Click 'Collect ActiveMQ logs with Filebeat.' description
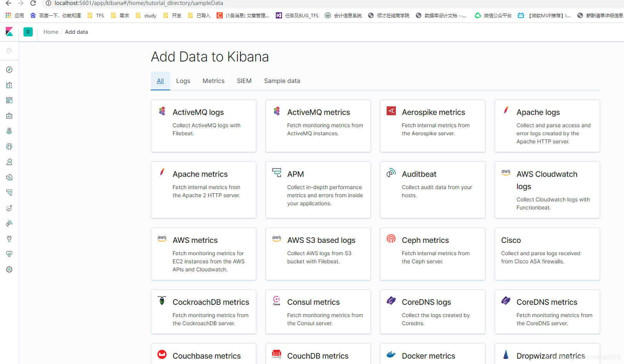This screenshot has width=624, height=364. point(207,130)
